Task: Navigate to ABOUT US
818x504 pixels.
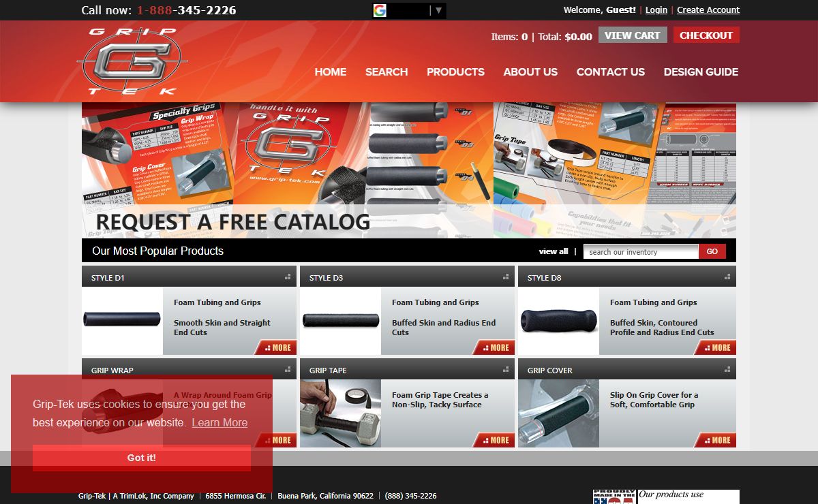Action: click(530, 72)
